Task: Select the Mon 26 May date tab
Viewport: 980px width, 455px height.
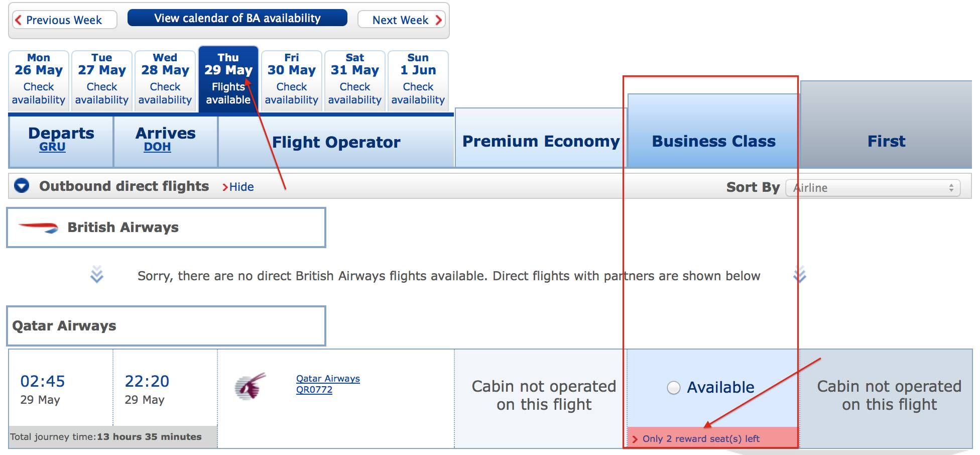Action: (x=39, y=80)
